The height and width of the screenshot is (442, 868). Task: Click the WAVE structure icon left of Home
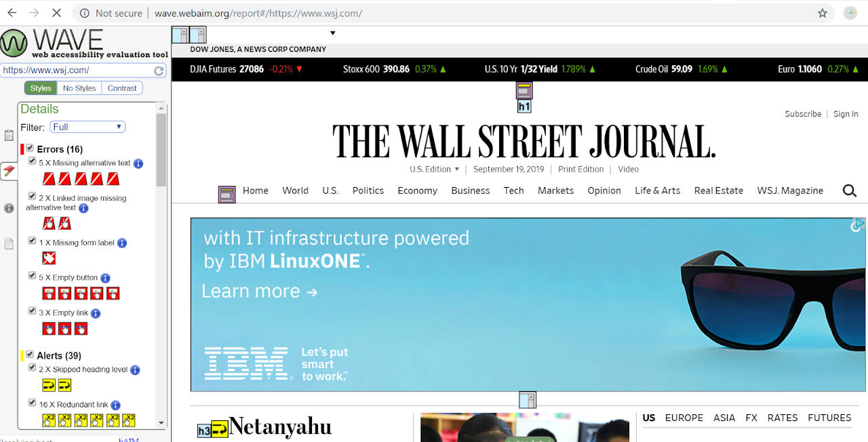point(226,195)
